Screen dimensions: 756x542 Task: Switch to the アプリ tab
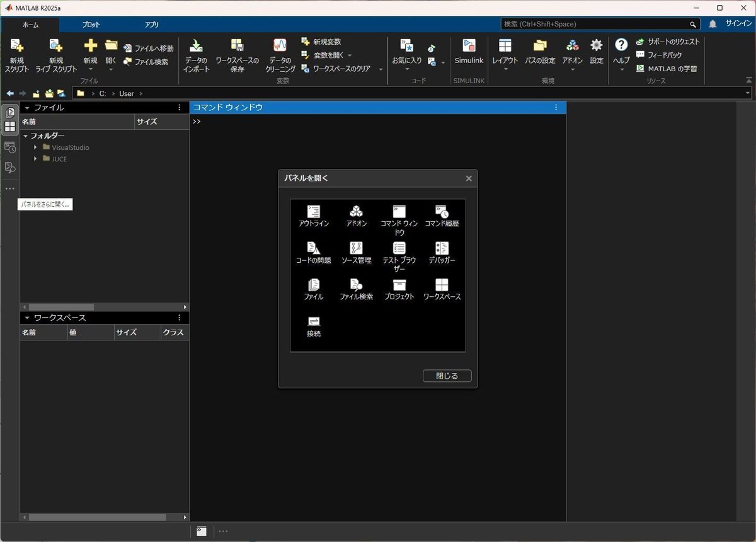click(x=151, y=25)
